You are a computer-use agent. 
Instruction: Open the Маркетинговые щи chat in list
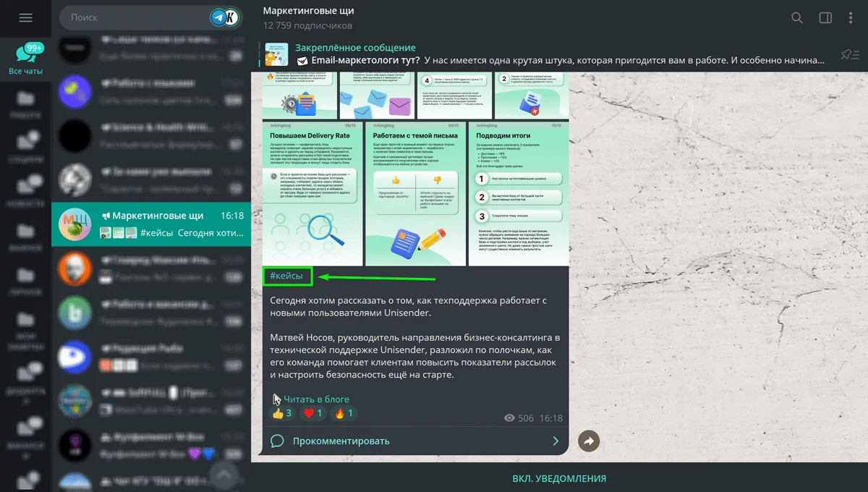click(151, 224)
